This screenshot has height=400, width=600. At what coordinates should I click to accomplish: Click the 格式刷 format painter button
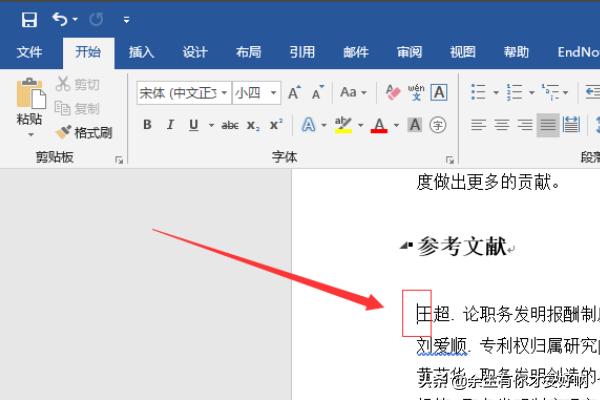point(84,132)
